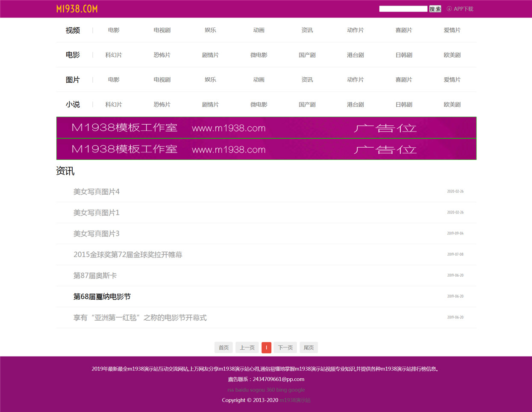The height and width of the screenshot is (412, 532).
Task: Choose 剧情片 in the 电影 row
Action: [210, 55]
